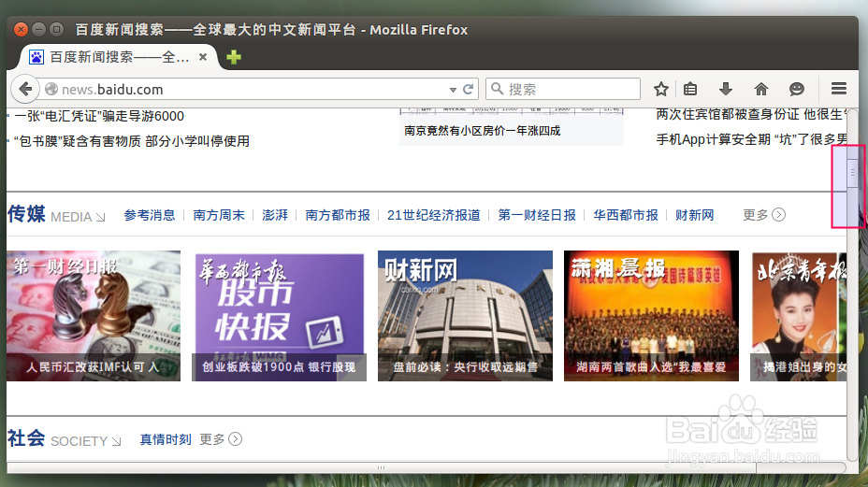The image size is (868, 487).
Task: Open the 财新网 text link
Action: tap(694, 215)
